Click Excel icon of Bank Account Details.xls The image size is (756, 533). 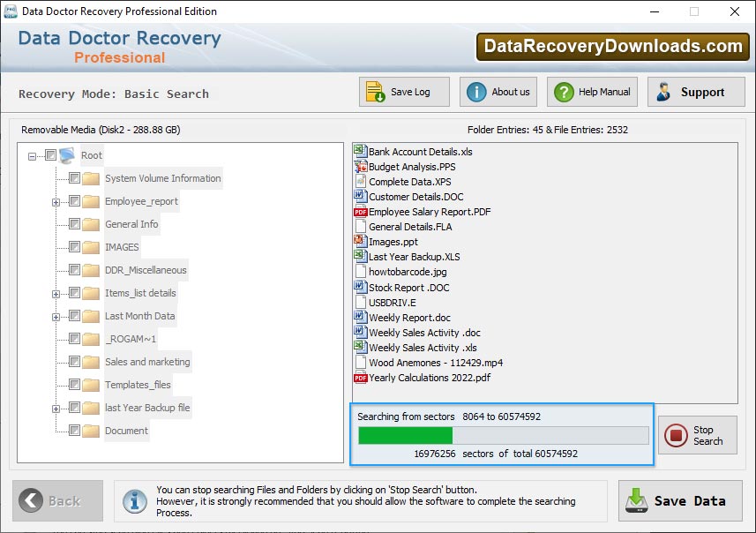point(360,151)
